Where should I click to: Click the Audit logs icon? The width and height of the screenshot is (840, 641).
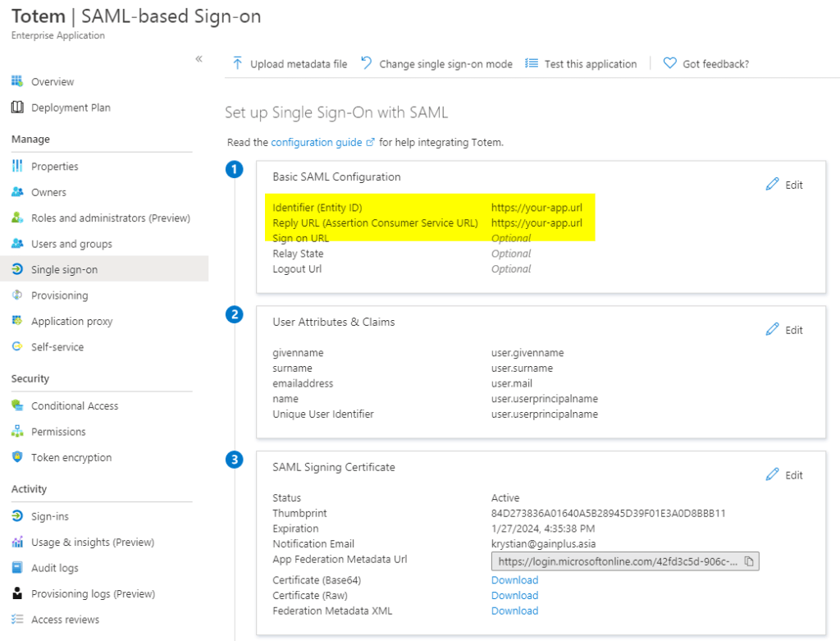coord(17,567)
